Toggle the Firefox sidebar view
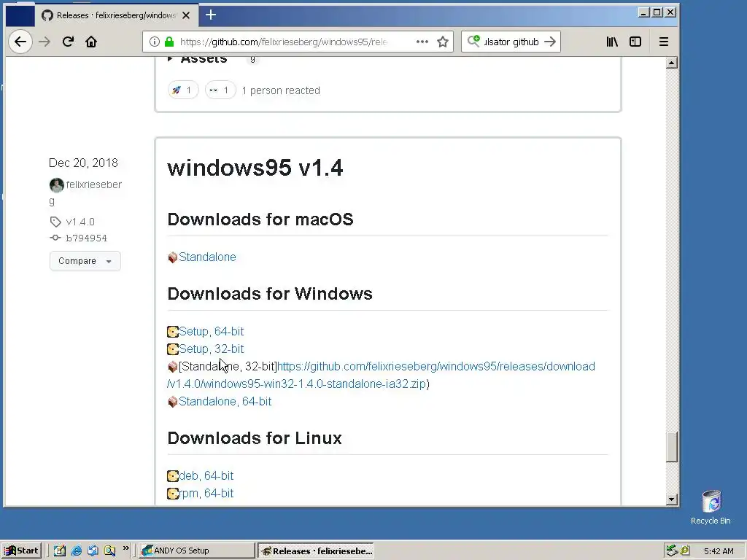 click(x=635, y=42)
